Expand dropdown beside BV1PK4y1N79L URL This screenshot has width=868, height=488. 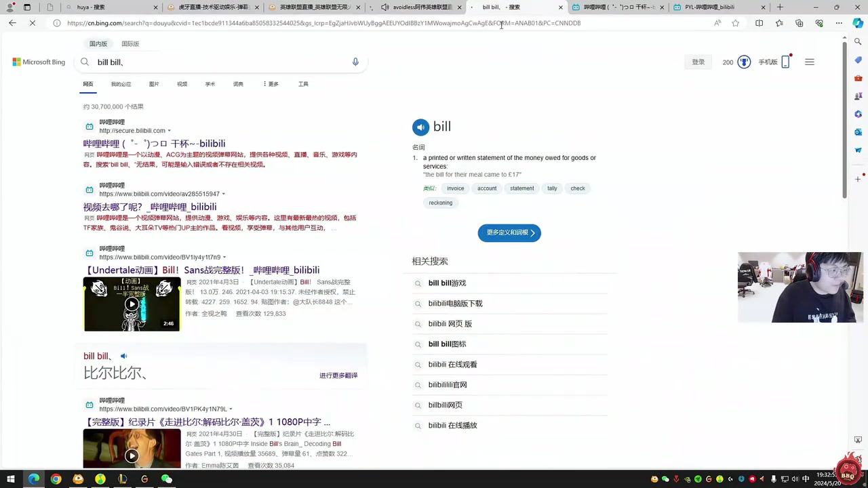(x=231, y=409)
